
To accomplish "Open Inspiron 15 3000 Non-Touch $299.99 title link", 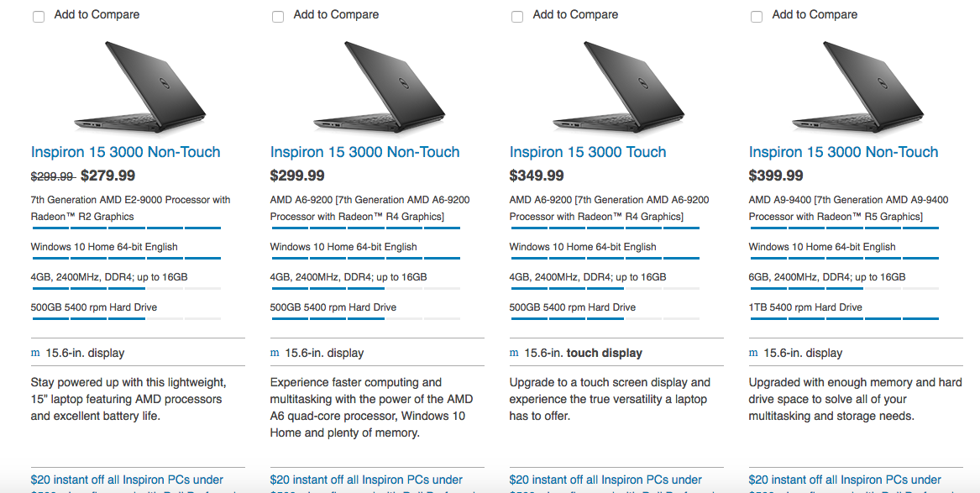I will click(365, 152).
